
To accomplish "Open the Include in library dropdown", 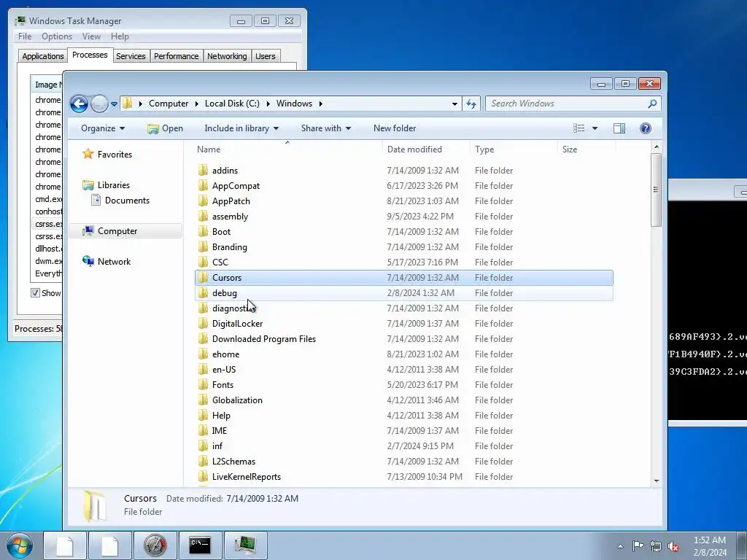I will [x=241, y=128].
